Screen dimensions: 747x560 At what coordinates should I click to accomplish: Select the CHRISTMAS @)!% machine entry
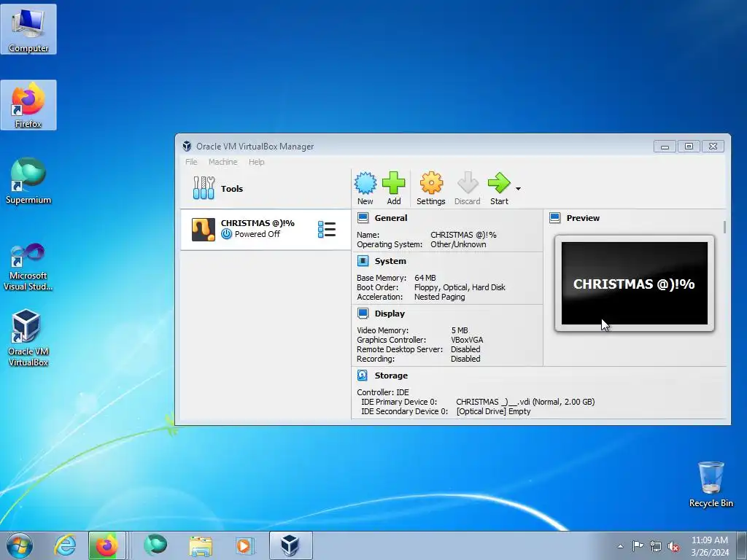tap(266, 230)
